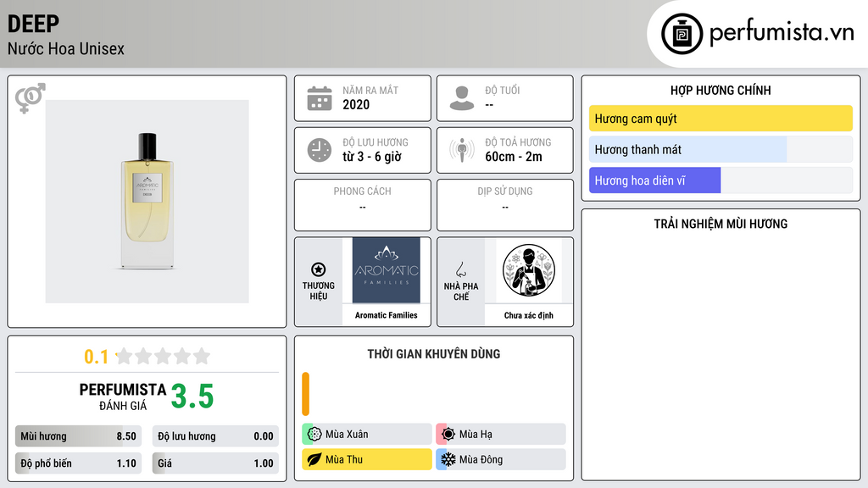The height and width of the screenshot is (488, 868).
Task: Click the "60cm - 2m" sillage value
Action: (514, 157)
